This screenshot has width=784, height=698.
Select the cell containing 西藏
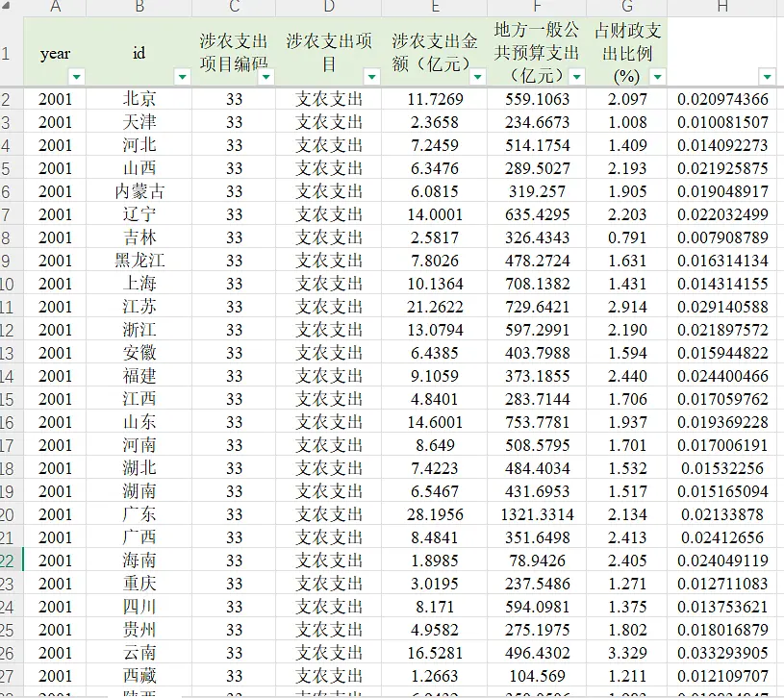(x=138, y=675)
